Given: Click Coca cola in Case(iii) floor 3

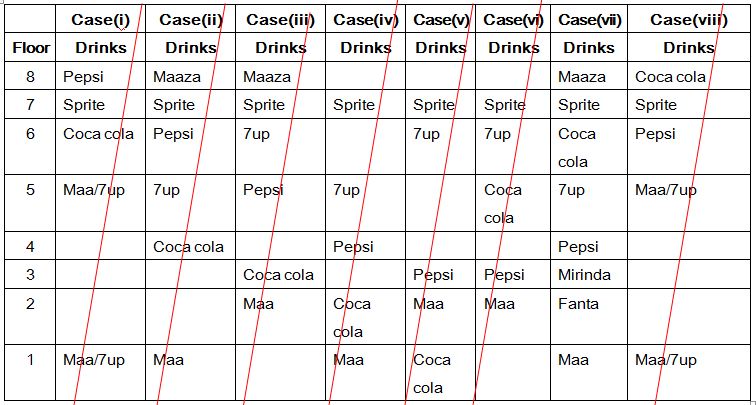Looking at the screenshot, I should tap(278, 274).
